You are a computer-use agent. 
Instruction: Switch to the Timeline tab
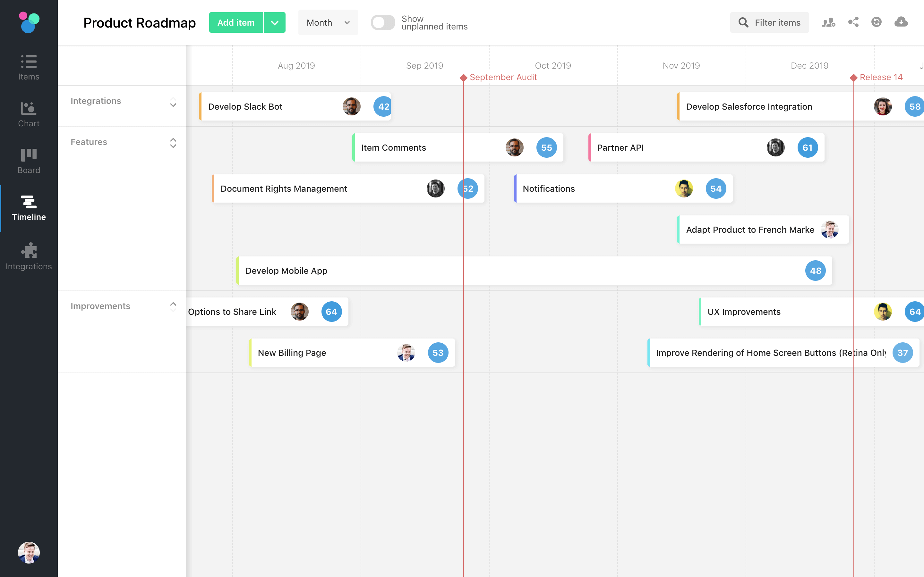tap(29, 208)
